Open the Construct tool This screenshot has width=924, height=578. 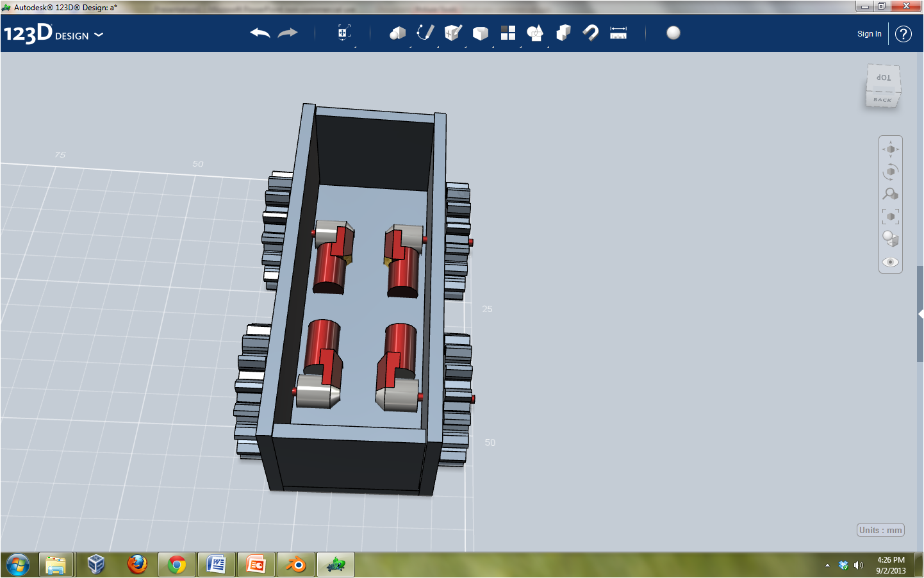[x=453, y=33]
